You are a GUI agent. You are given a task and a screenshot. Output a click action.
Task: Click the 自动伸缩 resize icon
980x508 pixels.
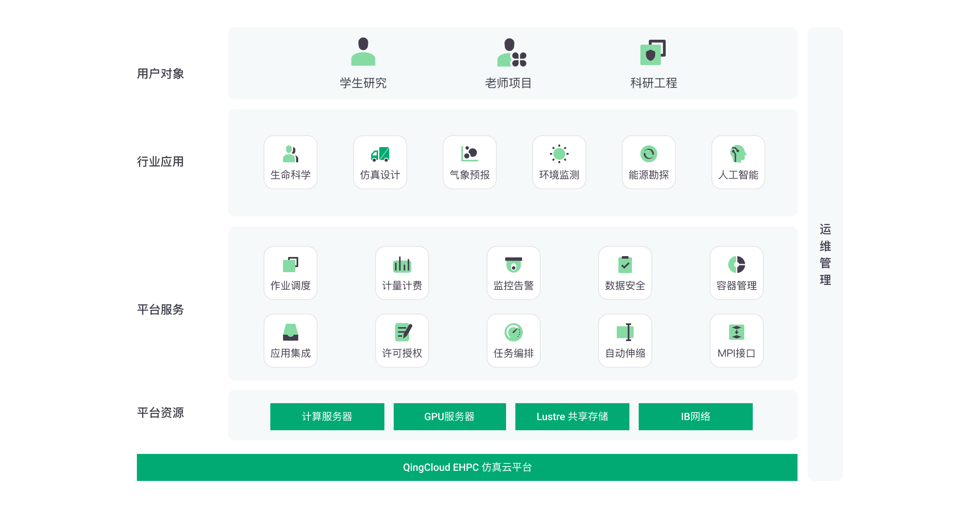click(x=625, y=332)
